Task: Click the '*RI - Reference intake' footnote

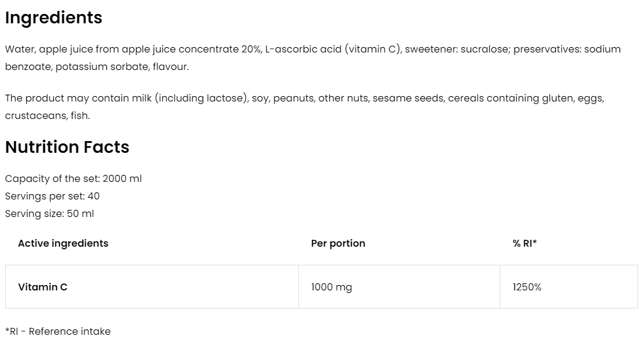Action: coord(57,331)
